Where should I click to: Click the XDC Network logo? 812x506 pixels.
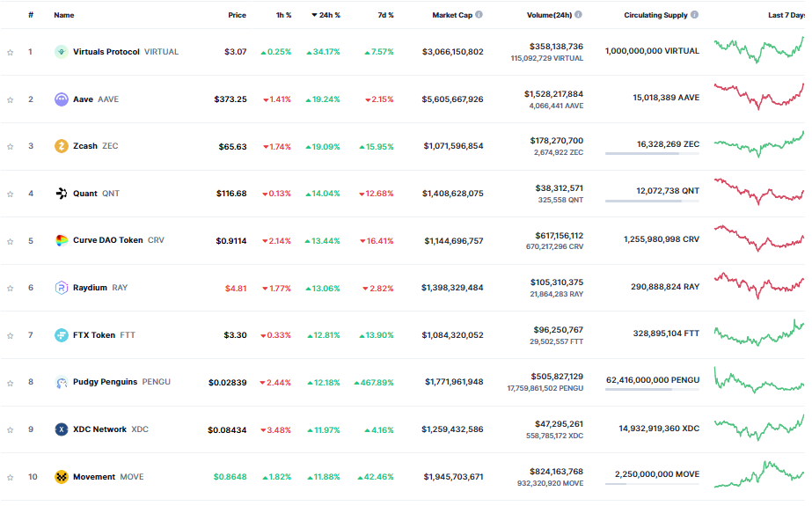coord(61,429)
